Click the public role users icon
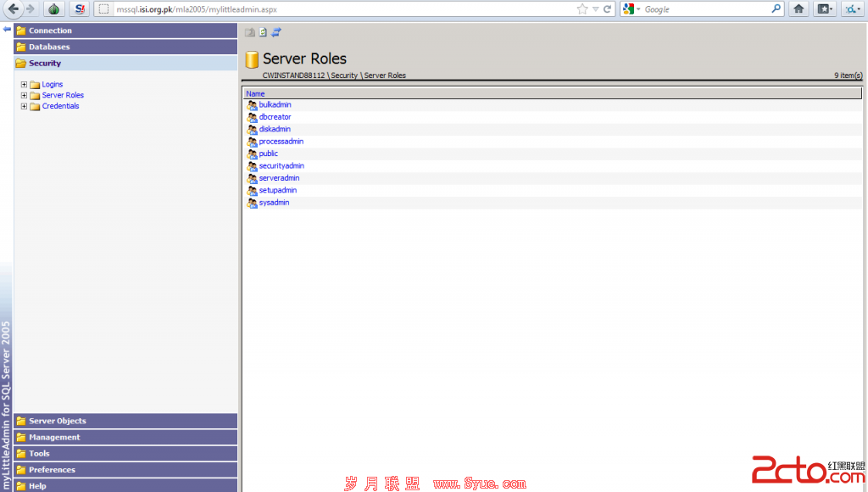 point(252,154)
